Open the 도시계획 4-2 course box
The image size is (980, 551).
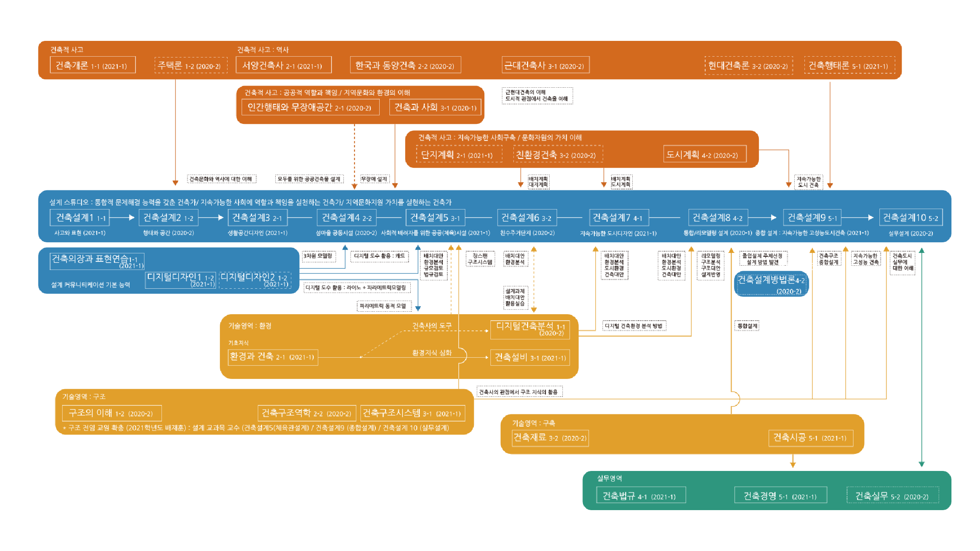pyautogui.click(x=705, y=155)
